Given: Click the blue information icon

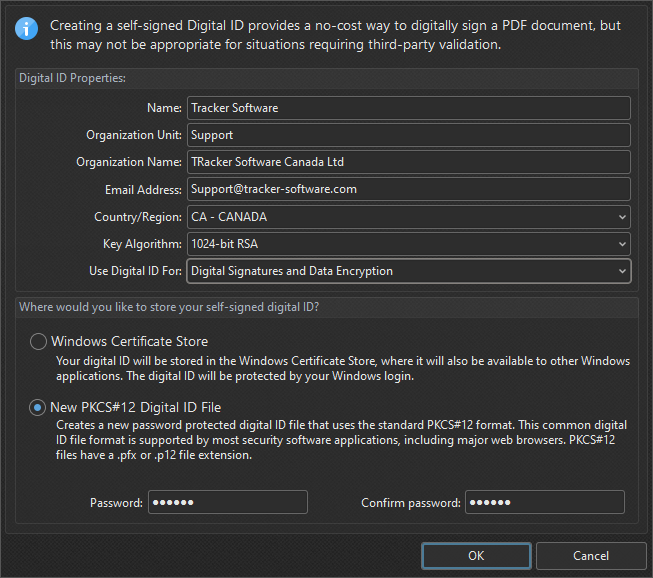Looking at the screenshot, I should (27, 29).
